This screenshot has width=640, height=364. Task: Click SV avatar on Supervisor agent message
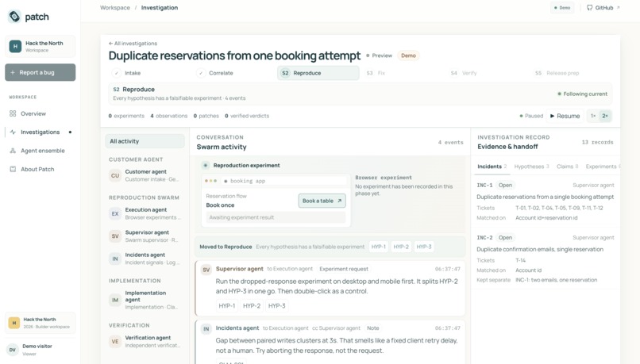(x=206, y=270)
